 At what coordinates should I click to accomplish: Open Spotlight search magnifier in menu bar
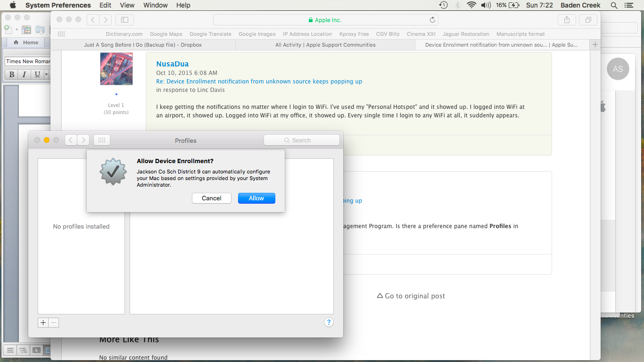[x=614, y=5]
